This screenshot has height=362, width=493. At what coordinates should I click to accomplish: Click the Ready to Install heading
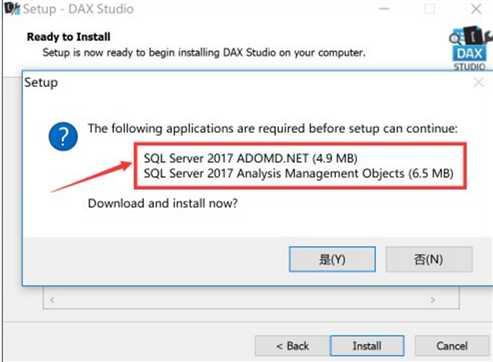coord(69,37)
